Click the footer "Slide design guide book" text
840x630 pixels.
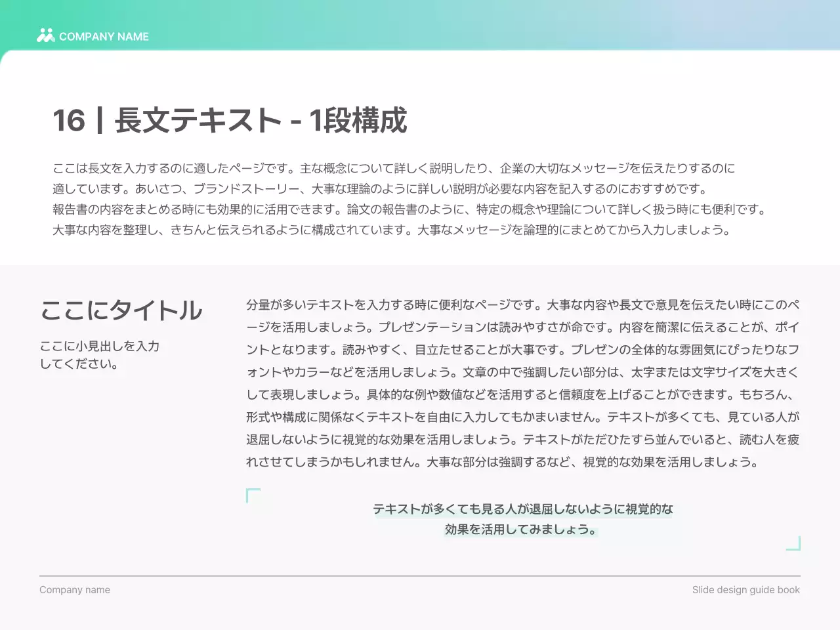[x=745, y=589]
